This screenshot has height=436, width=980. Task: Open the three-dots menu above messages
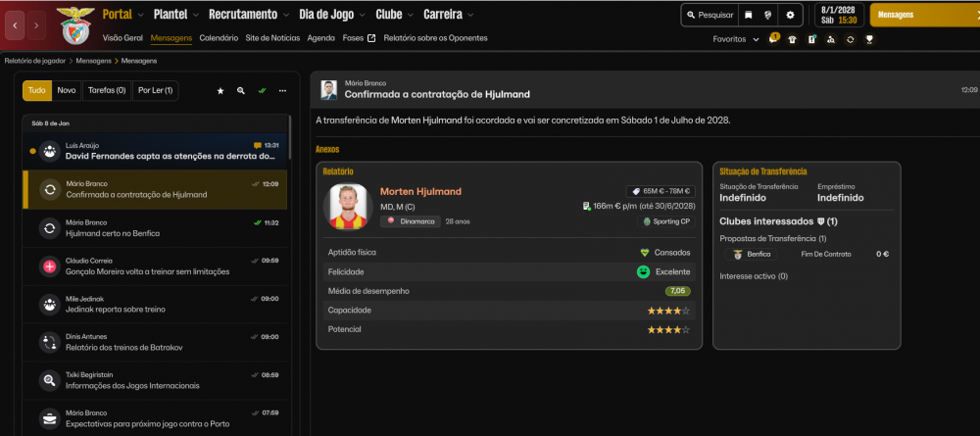coord(282,90)
